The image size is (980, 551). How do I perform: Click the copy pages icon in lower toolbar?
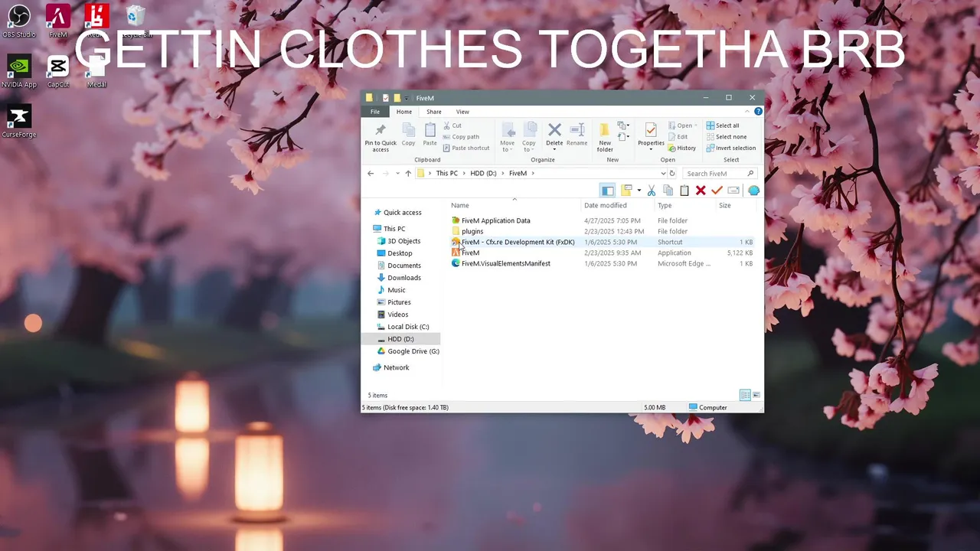(668, 191)
